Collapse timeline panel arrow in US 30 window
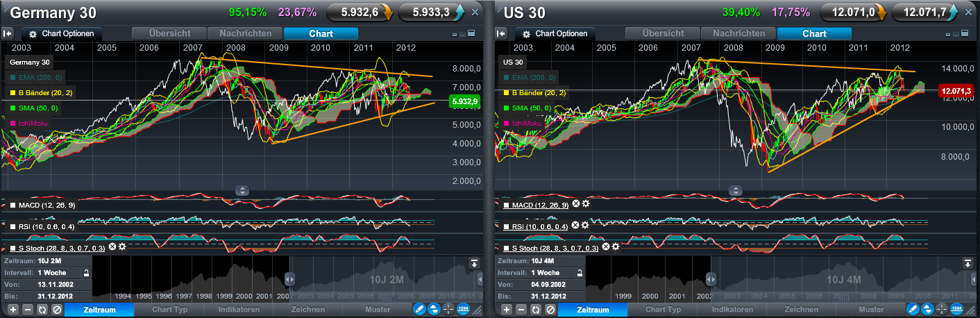Image resolution: width=980 pixels, height=318 pixels. 968,263
